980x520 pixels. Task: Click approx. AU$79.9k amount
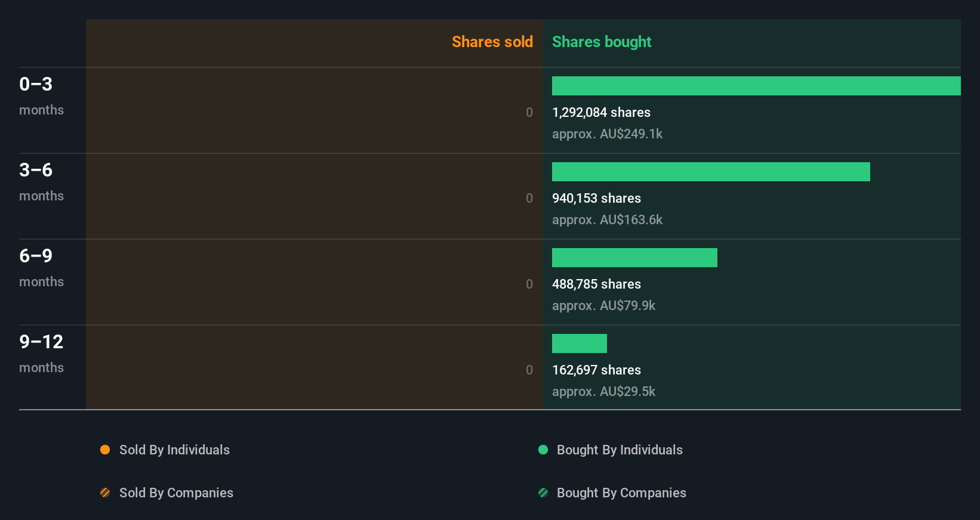[603, 306]
